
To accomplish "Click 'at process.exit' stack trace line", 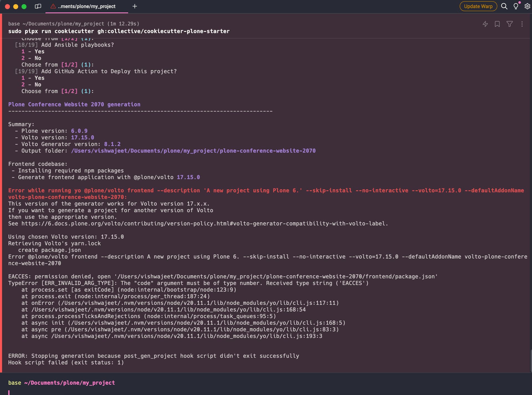I will pyautogui.click(x=116, y=297).
